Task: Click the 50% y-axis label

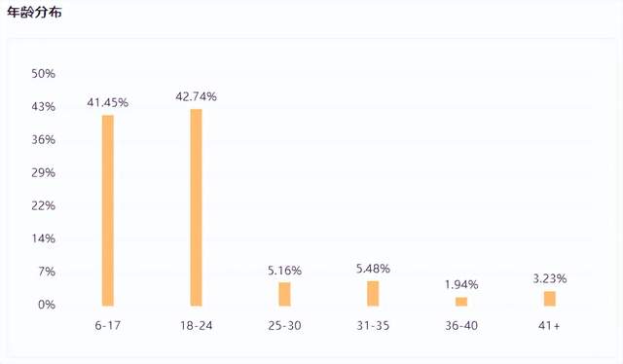Action: pos(43,74)
